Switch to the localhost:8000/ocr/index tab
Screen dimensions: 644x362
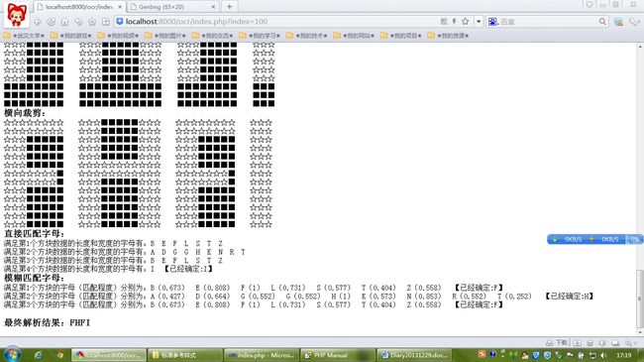coord(79,7)
